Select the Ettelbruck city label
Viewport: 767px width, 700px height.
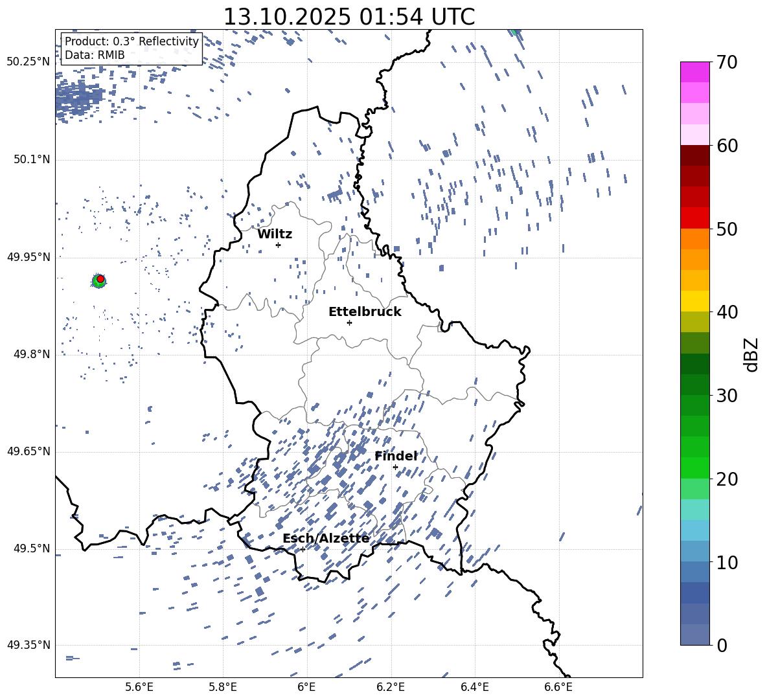tap(365, 312)
